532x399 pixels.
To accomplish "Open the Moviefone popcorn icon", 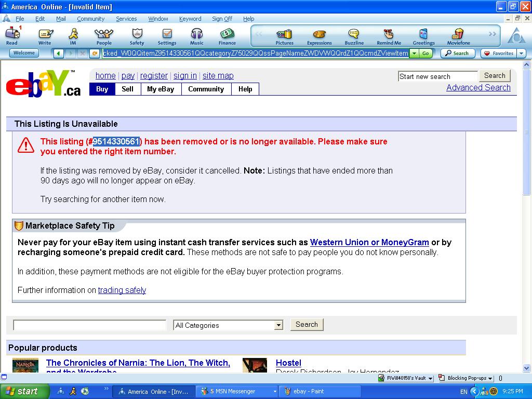I will click(x=459, y=37).
